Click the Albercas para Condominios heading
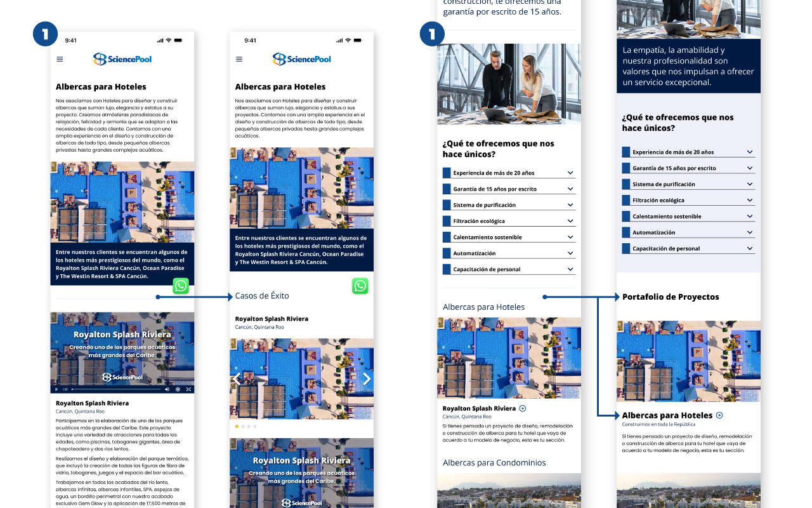Screen dimensions: 812x508 coord(494,463)
